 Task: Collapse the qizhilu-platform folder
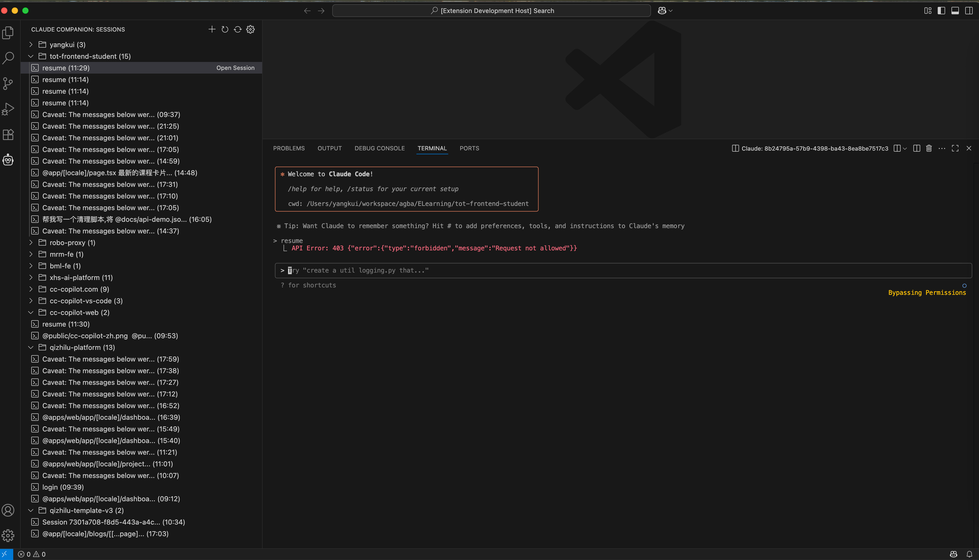coord(31,347)
